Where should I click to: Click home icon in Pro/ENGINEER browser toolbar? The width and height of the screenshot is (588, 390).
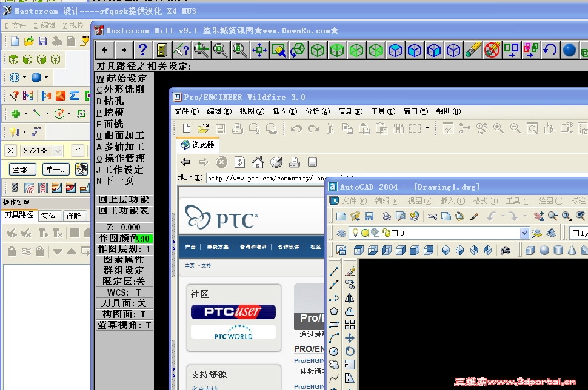(x=258, y=162)
